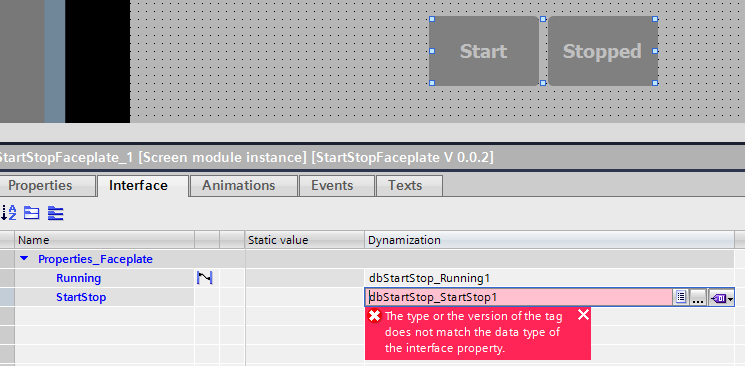Select the Stopped indicator on faceplate
The height and width of the screenshot is (366, 745).
(602, 51)
